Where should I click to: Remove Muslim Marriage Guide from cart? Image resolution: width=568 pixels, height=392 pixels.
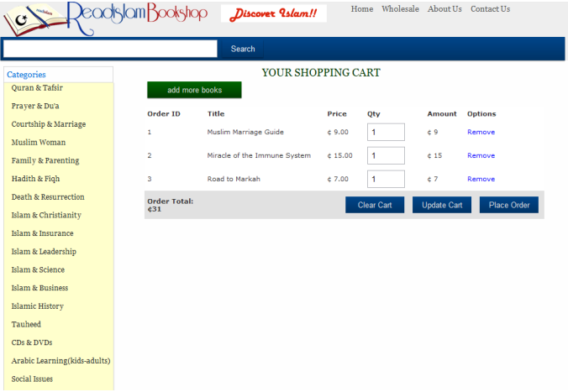point(481,132)
